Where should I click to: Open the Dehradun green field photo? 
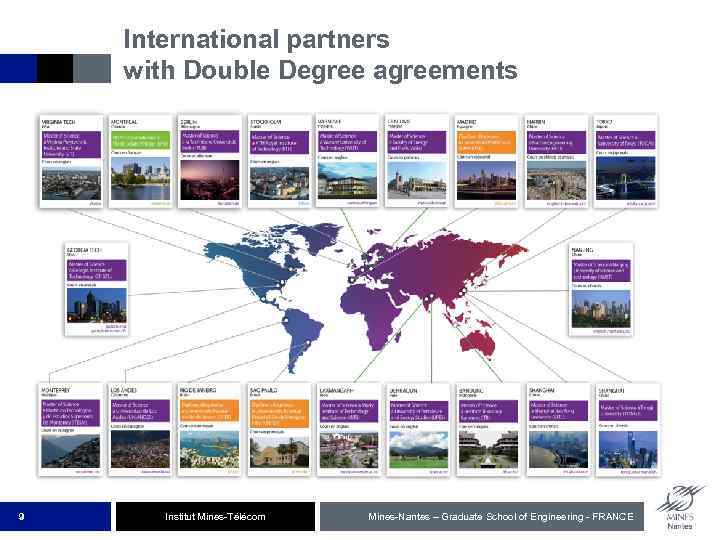pos(419,450)
